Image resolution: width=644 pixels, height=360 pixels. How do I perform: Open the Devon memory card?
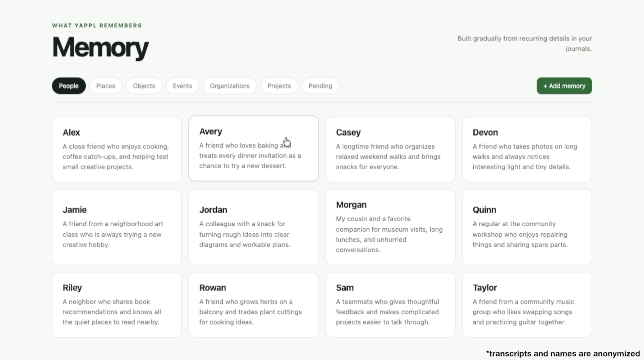(527, 149)
